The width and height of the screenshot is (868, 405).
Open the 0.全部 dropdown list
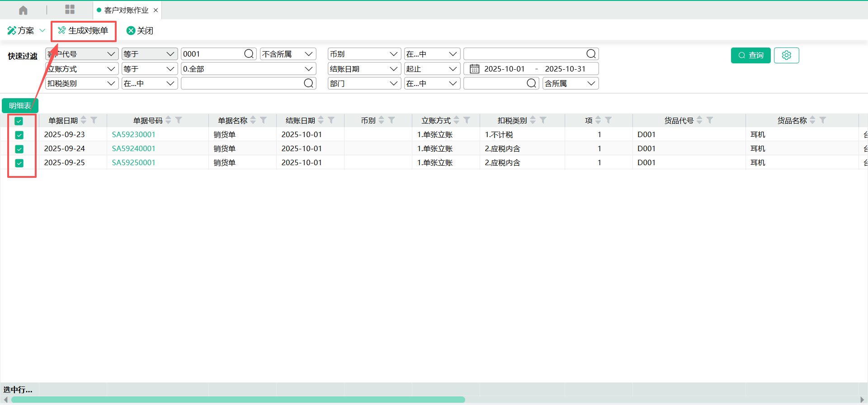tap(308, 69)
